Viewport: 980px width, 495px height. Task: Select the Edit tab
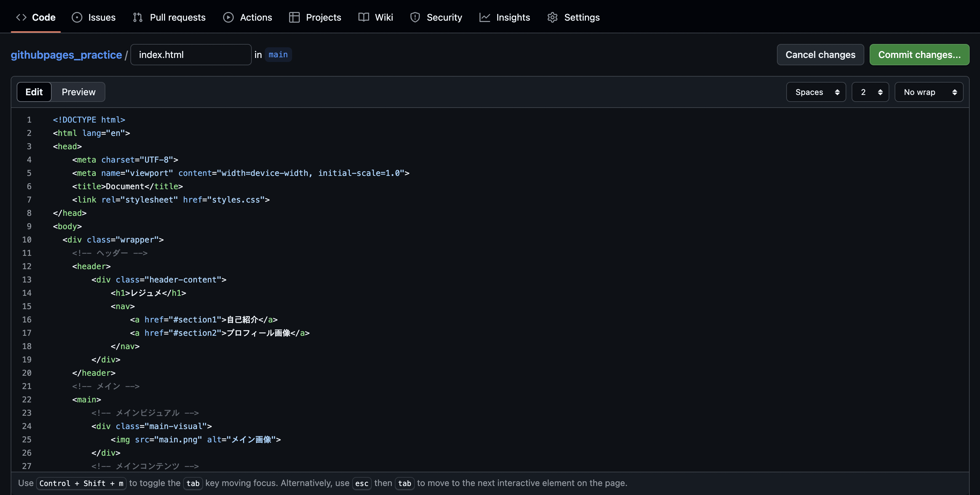pyautogui.click(x=34, y=92)
